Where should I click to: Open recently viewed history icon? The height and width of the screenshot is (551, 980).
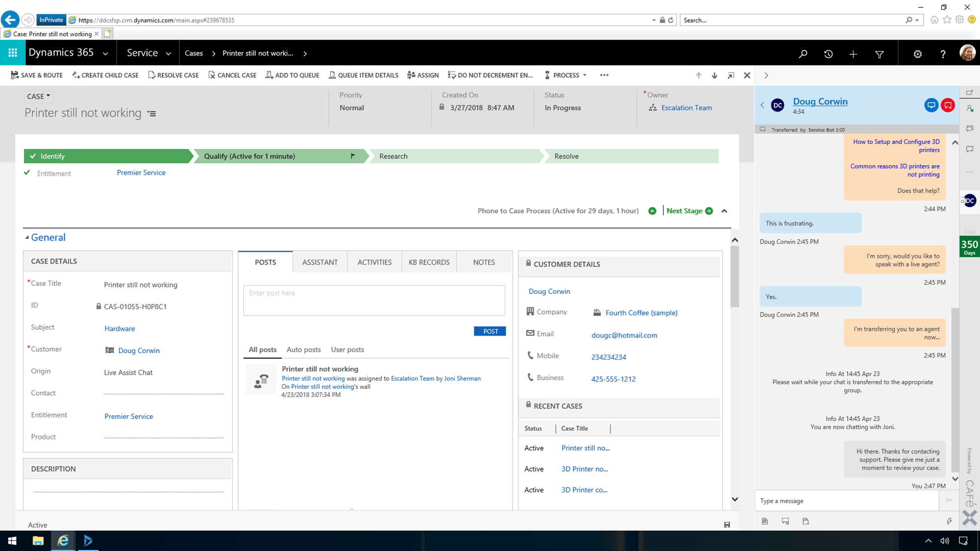click(828, 54)
